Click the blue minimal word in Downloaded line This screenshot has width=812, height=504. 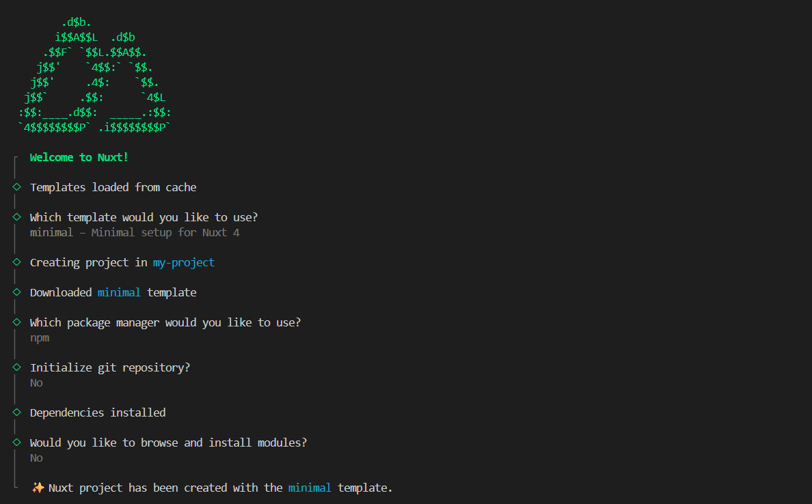(x=119, y=292)
